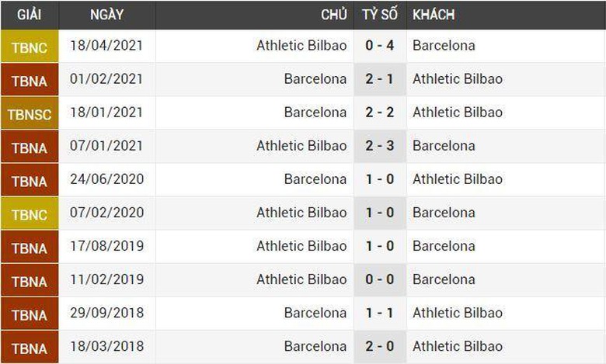Open the 2 - 3 score result

point(379,146)
